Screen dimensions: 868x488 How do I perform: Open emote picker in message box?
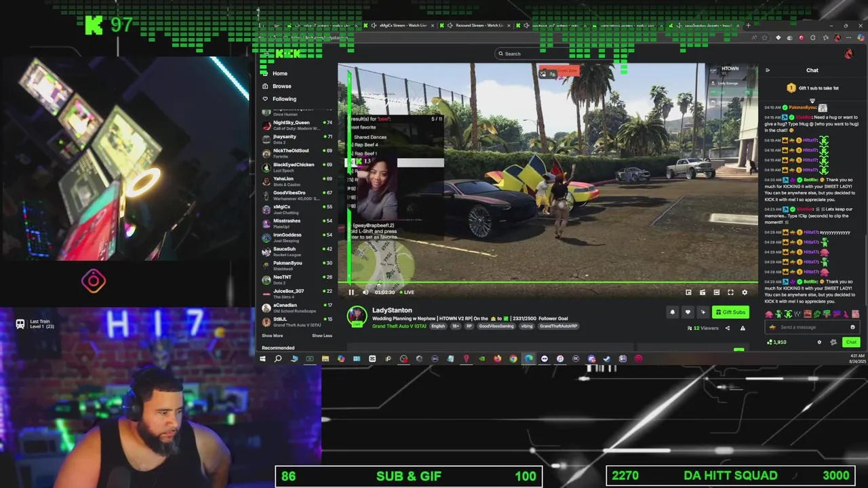pyautogui.click(x=852, y=327)
